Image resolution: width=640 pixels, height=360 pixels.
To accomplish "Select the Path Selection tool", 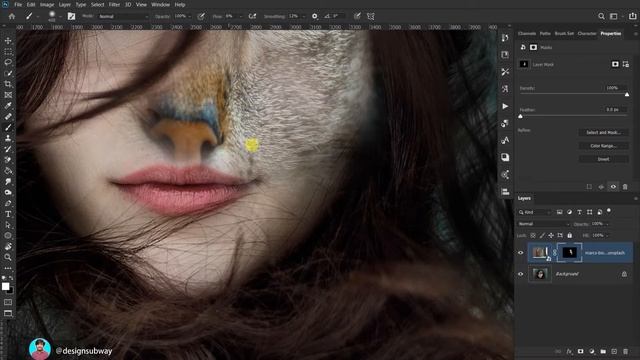I will (8, 225).
